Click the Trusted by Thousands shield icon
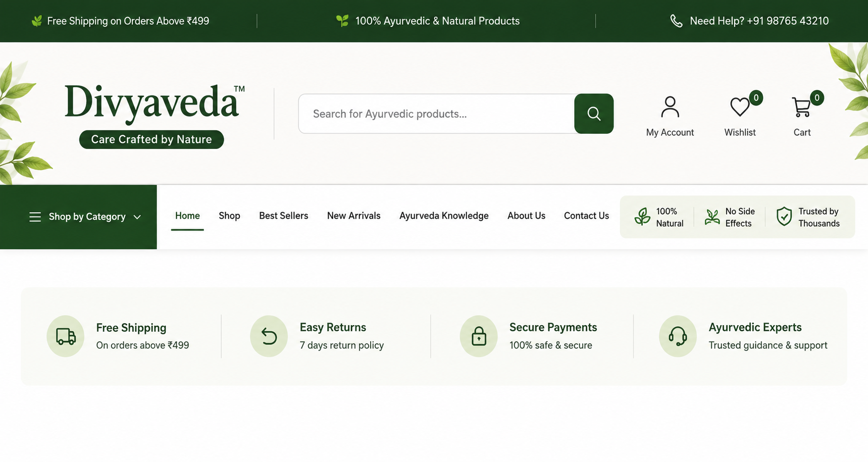 click(784, 217)
